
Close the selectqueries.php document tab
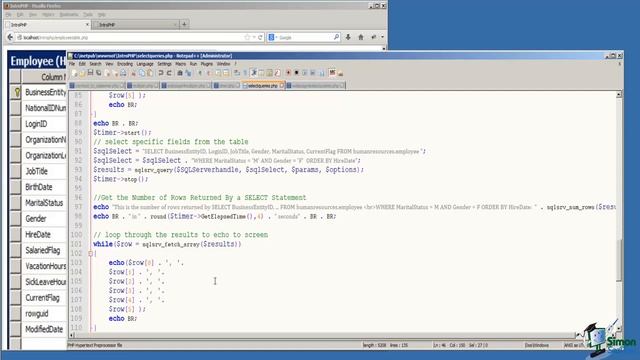point(282,86)
